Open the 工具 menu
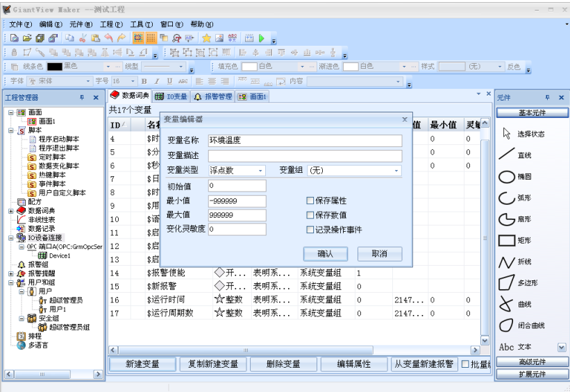 coord(142,24)
